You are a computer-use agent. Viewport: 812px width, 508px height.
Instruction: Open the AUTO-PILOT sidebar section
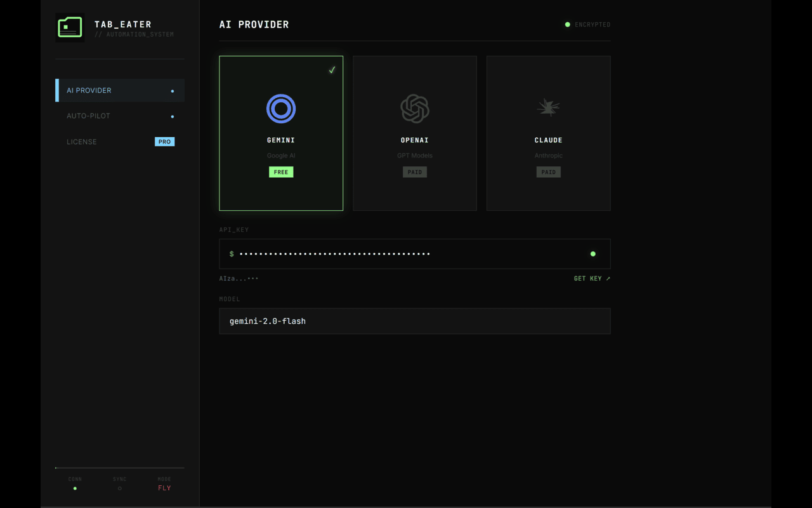pos(120,116)
